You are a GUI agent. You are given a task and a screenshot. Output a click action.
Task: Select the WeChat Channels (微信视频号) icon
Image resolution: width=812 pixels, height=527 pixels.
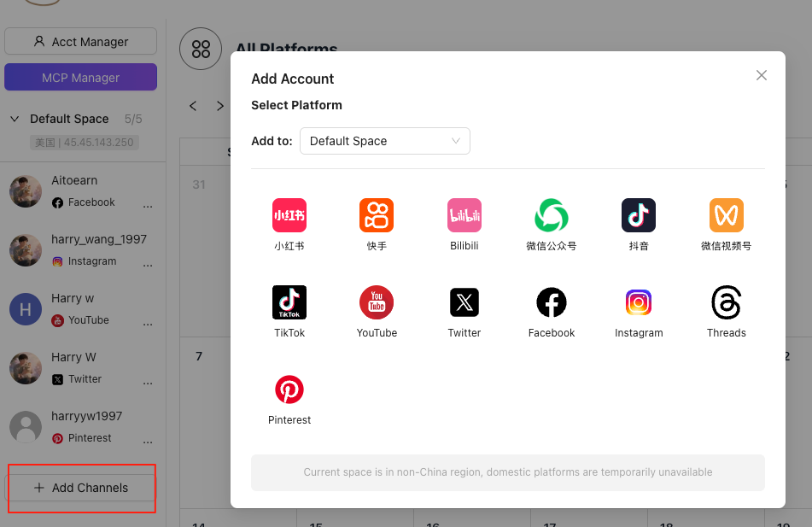point(726,215)
